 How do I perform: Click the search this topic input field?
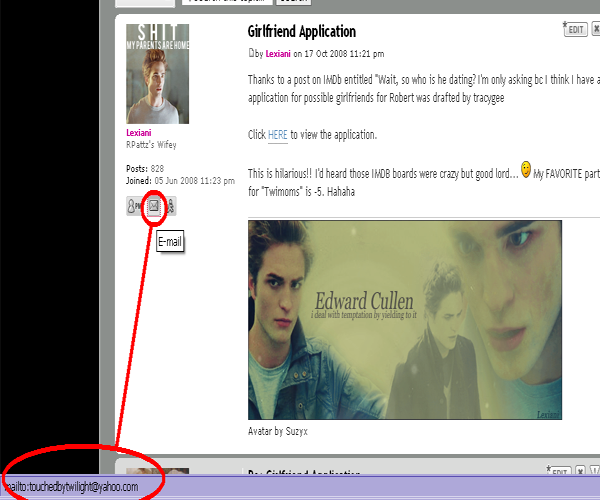click(x=227, y=2)
